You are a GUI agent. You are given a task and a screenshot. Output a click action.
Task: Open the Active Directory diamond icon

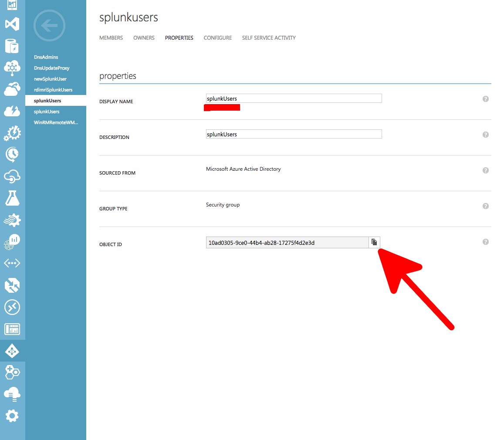coord(12,351)
